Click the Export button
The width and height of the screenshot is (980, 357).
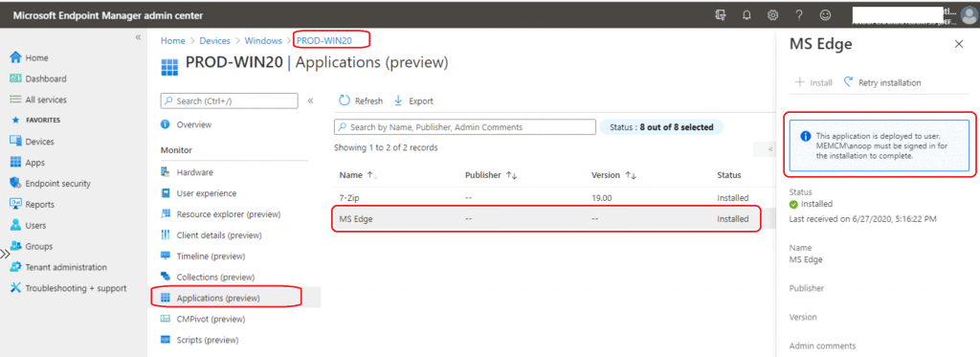pyautogui.click(x=413, y=100)
